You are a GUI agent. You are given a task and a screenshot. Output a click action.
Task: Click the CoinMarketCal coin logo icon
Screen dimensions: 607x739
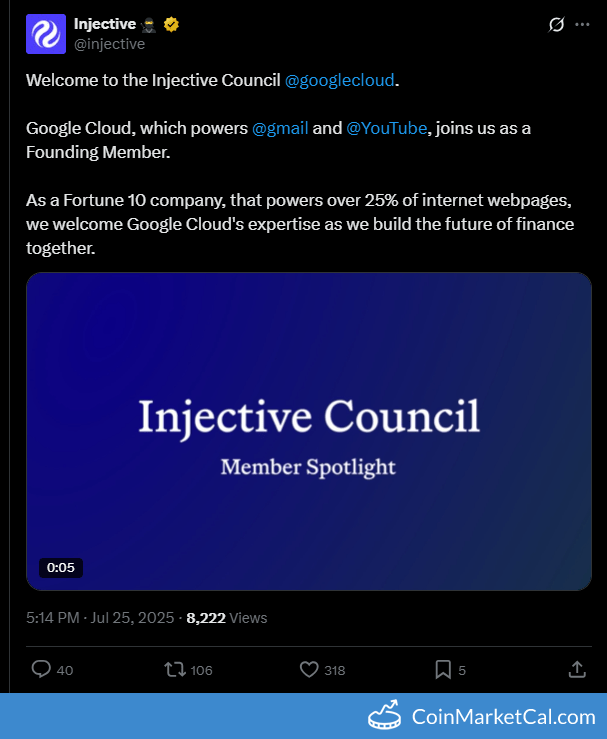point(384,715)
